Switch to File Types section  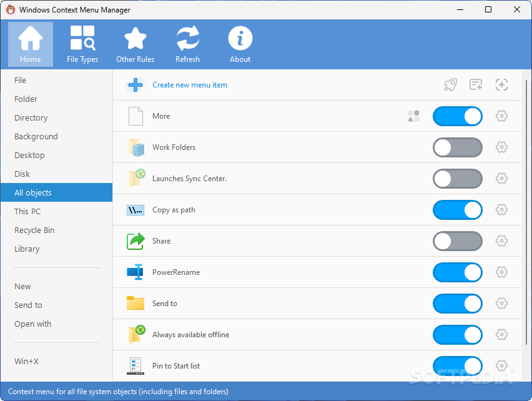pos(82,44)
